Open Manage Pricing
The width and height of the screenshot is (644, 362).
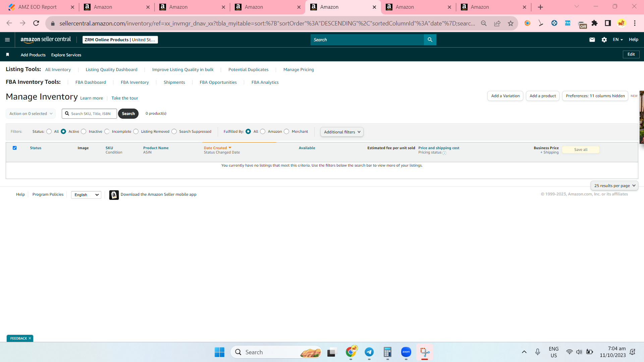point(299,70)
